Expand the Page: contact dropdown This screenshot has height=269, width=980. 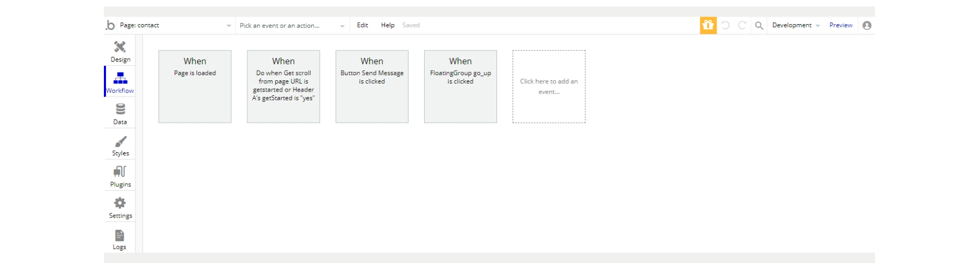[x=175, y=25]
